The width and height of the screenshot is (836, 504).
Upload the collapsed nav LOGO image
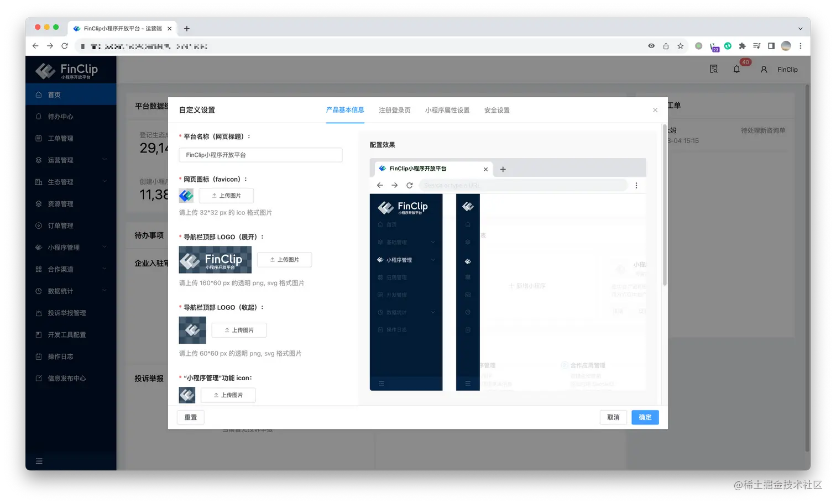coord(239,330)
